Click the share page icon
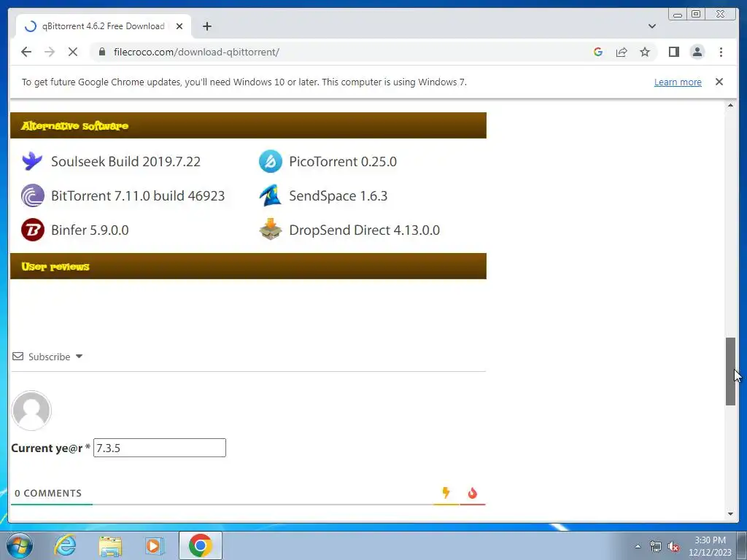 pos(622,52)
